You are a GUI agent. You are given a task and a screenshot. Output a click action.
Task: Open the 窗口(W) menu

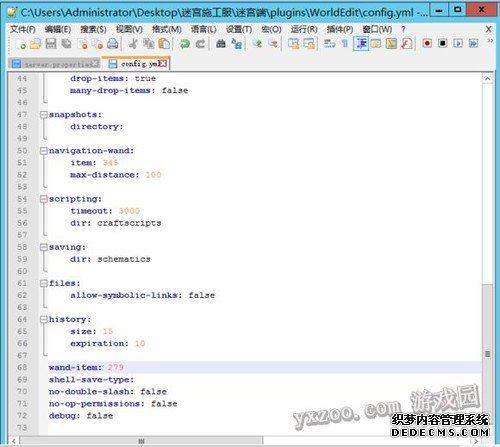point(377,29)
